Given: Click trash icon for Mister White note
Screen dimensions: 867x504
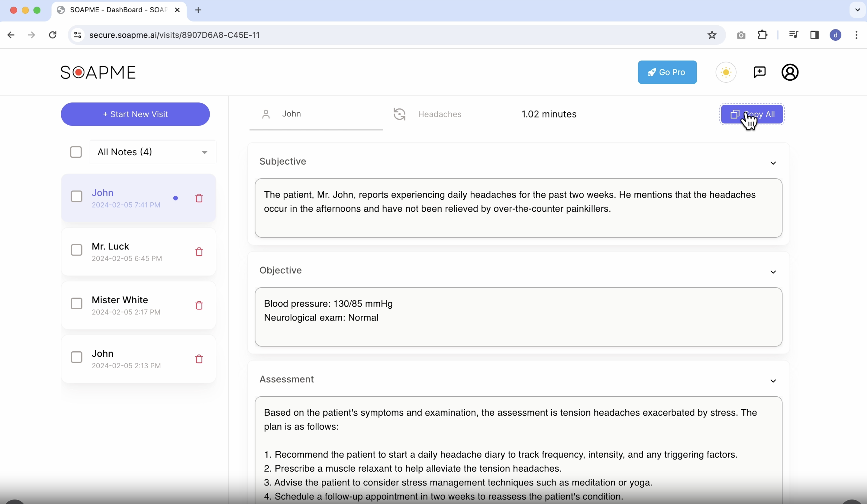Looking at the screenshot, I should (x=199, y=305).
